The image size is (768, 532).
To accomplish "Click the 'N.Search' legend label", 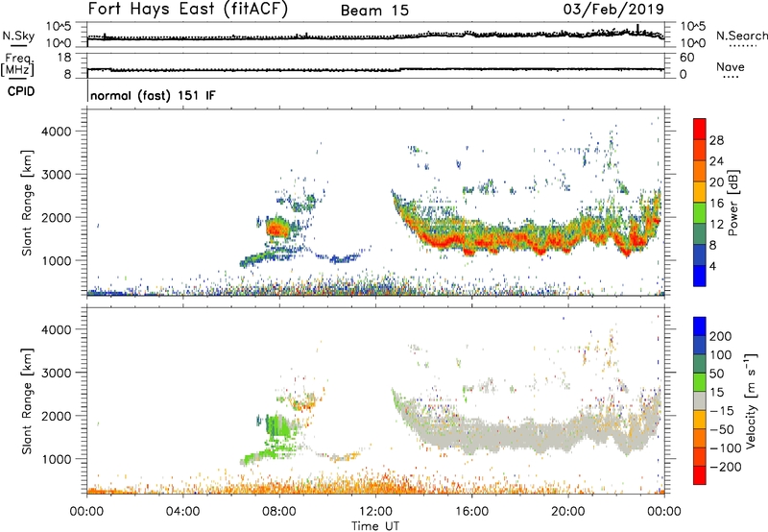I will [741, 36].
